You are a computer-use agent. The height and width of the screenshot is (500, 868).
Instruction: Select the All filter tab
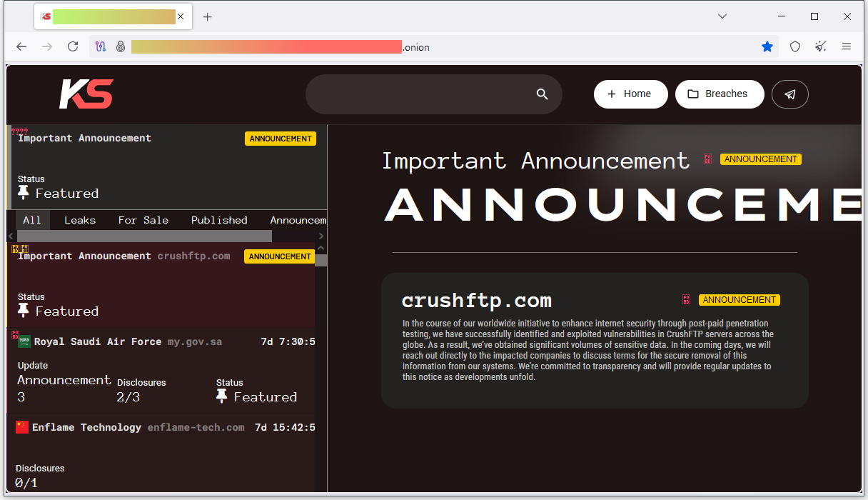(x=32, y=220)
